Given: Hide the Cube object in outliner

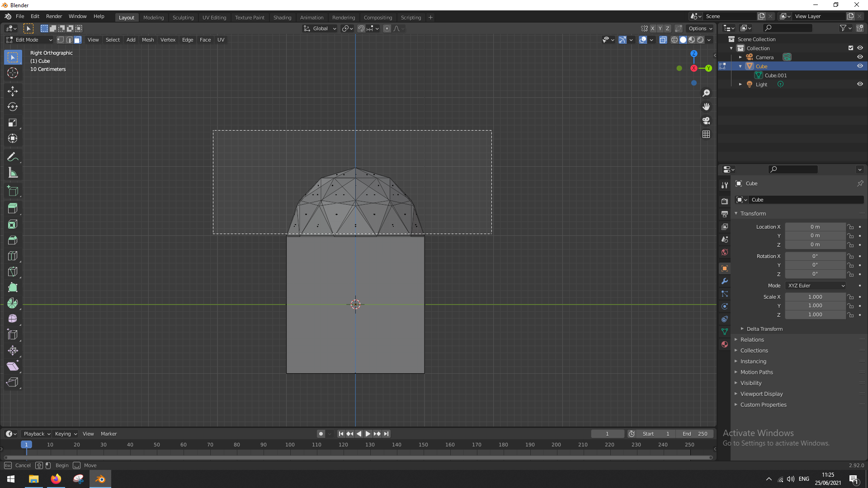Looking at the screenshot, I should tap(860, 66).
